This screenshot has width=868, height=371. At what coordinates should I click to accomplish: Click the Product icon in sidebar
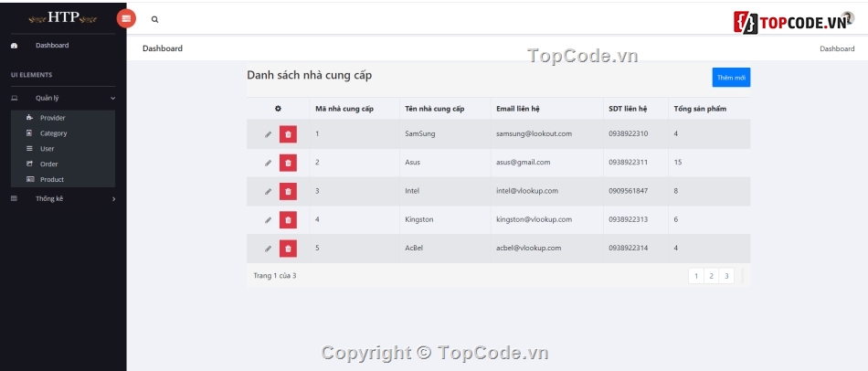point(29,179)
